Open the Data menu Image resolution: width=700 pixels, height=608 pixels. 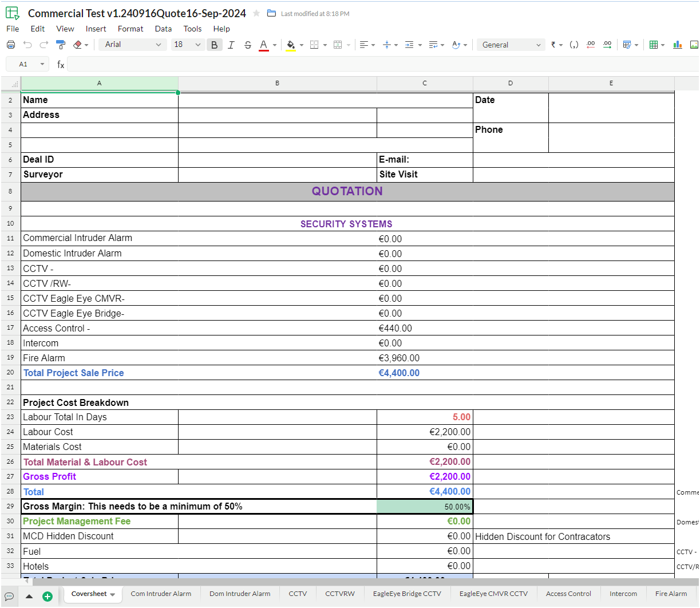[x=163, y=29]
